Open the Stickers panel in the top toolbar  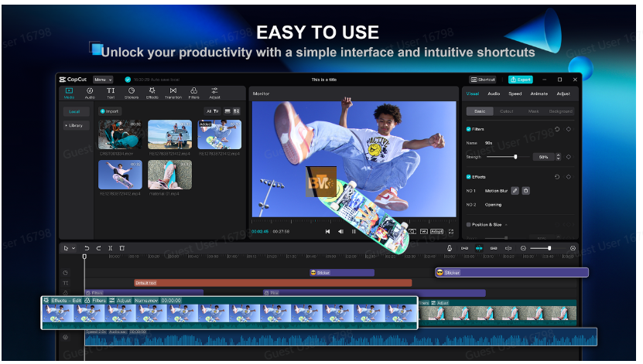pyautogui.click(x=131, y=93)
